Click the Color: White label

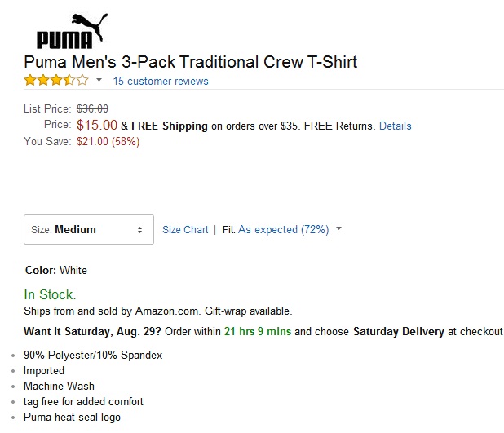pos(56,270)
